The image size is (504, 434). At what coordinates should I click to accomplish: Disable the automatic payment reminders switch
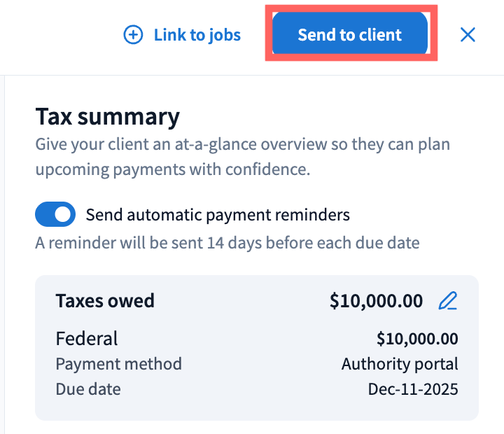point(55,214)
